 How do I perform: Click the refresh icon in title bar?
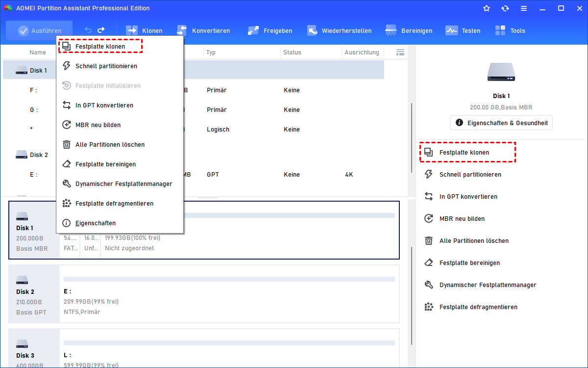pos(505,8)
